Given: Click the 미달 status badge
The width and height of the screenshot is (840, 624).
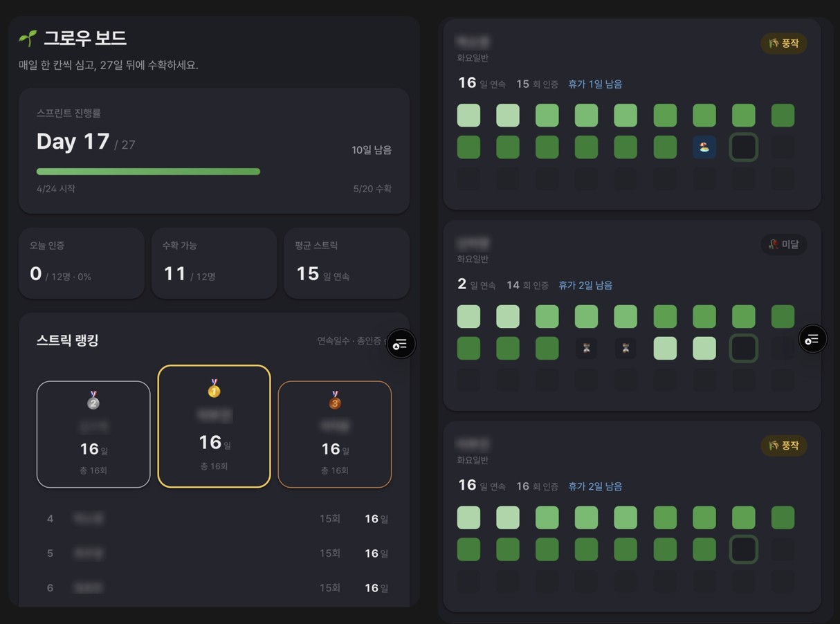Looking at the screenshot, I should [783, 244].
